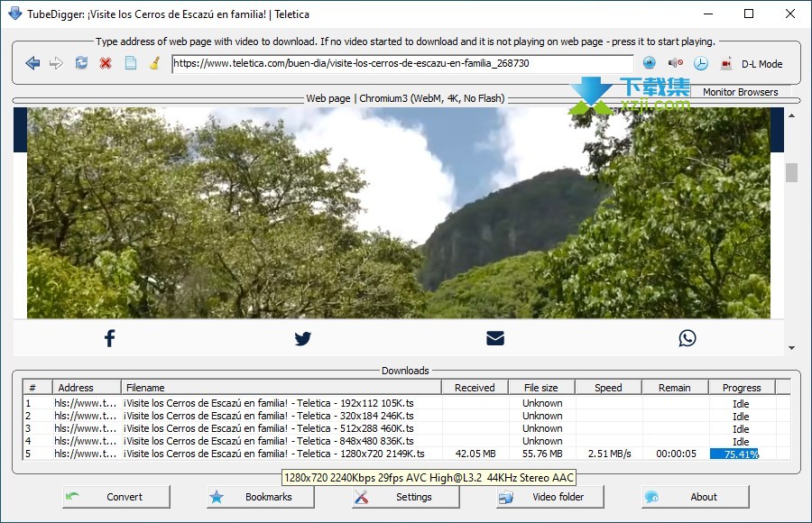Select the 848x480 836K.ts download row

point(407,441)
